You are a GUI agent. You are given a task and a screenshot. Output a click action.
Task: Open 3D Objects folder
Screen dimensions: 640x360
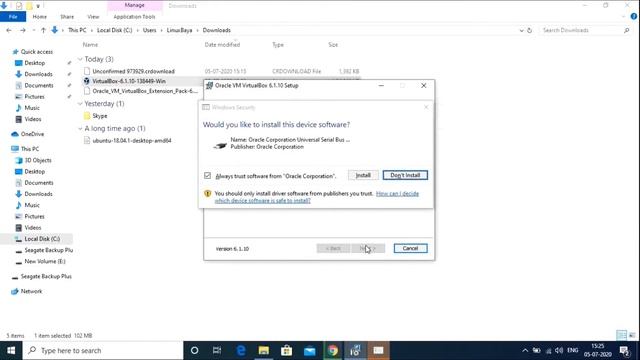coord(38,160)
